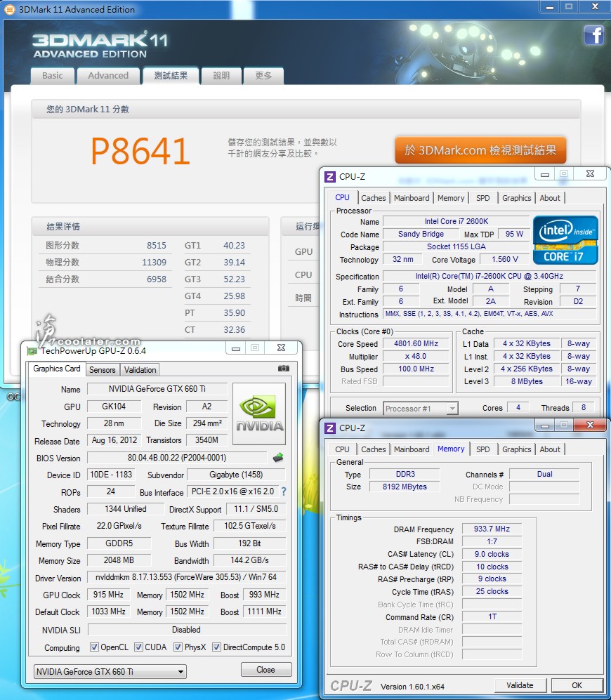
Task: Click the NVIDIA SLI Disabled field
Action: pos(187,630)
